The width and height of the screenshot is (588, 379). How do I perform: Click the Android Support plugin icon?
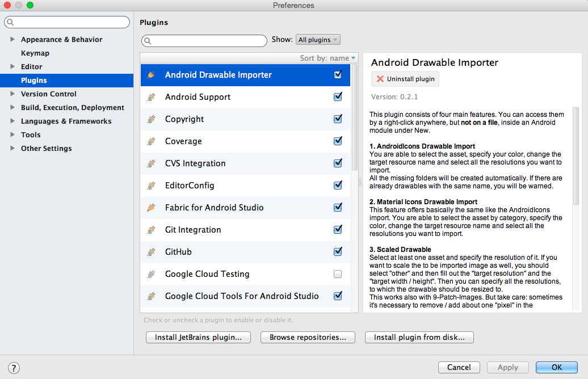click(x=151, y=97)
